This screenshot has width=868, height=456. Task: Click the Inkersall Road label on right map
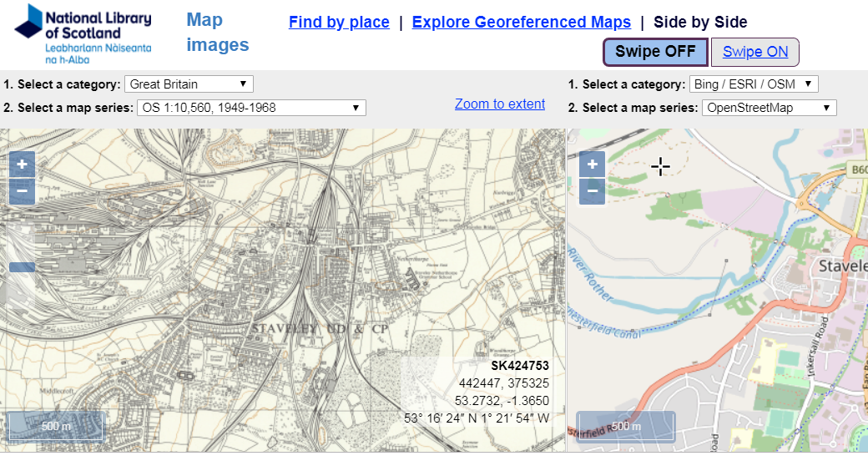tap(817, 347)
